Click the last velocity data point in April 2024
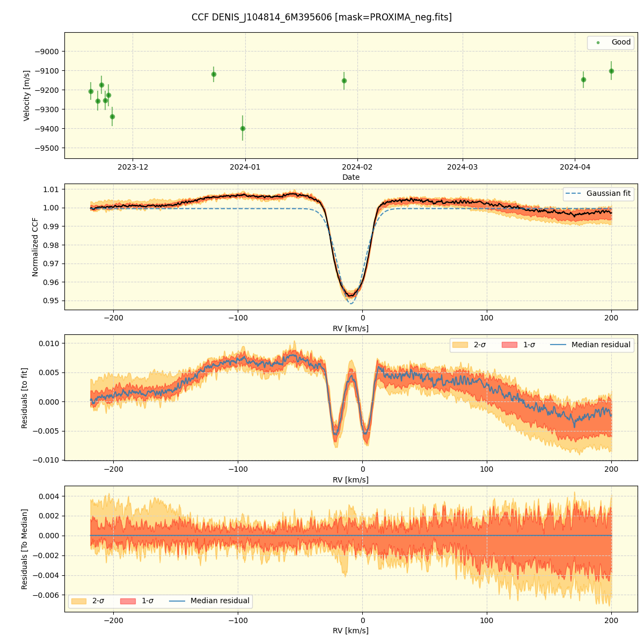The width and height of the screenshot is (644, 644). [611, 71]
